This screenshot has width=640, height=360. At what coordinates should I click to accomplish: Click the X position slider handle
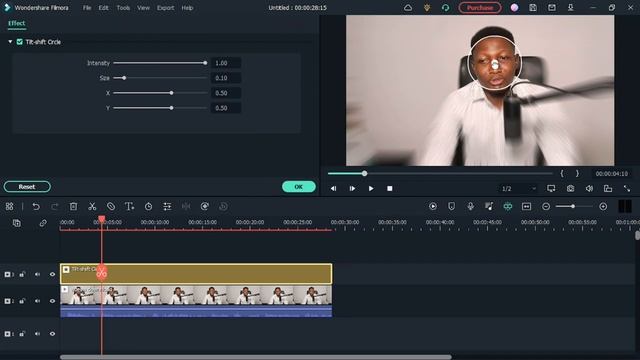pos(171,93)
